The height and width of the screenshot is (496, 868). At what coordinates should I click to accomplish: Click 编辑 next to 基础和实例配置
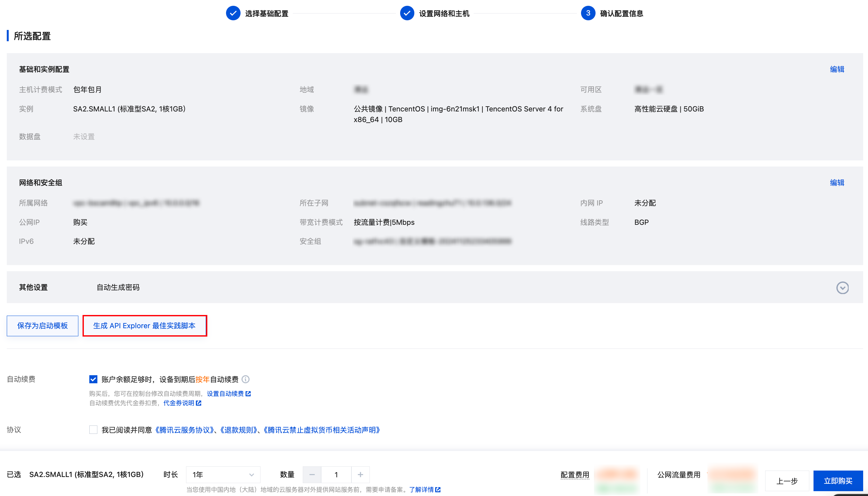838,69
